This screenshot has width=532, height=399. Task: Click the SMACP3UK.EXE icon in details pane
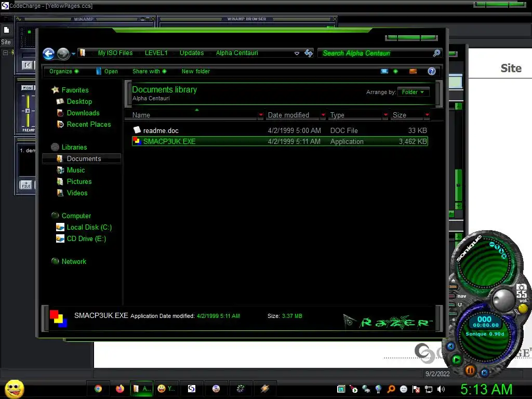[x=58, y=319]
